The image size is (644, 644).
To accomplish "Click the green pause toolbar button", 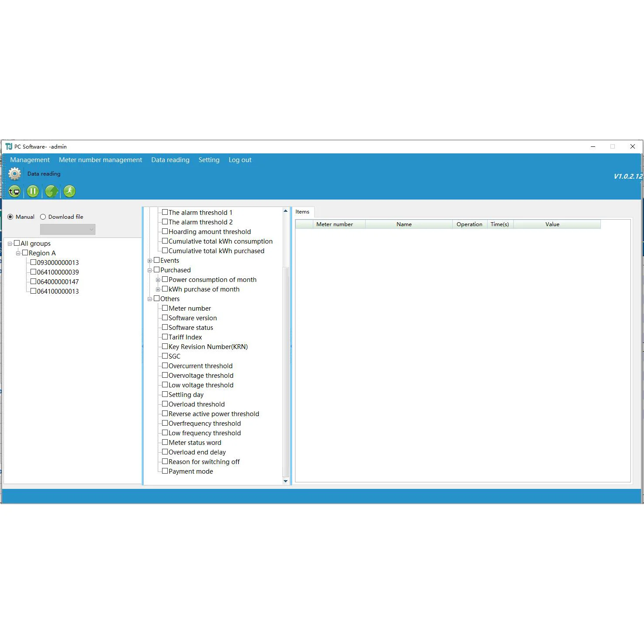I will tap(33, 191).
